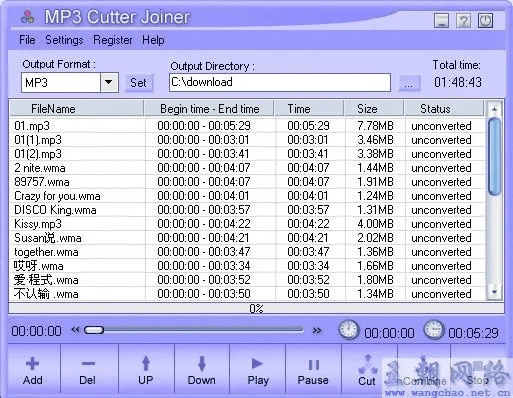Select the 01(1).mp3 file row
The width and height of the screenshot is (513, 398).
coord(247,140)
